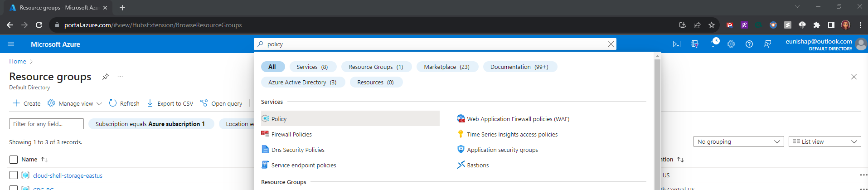Screen dimensions: 868x190
Task: Open the cloud-shell-storage-eastus resource group
Action: pos(68,175)
